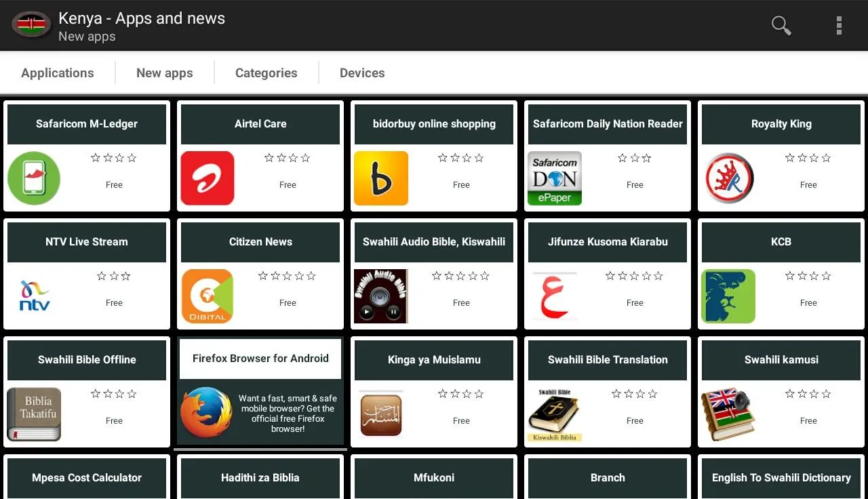The width and height of the screenshot is (868, 499).
Task: Select the Citizen Digital orange icon
Action: click(x=208, y=296)
